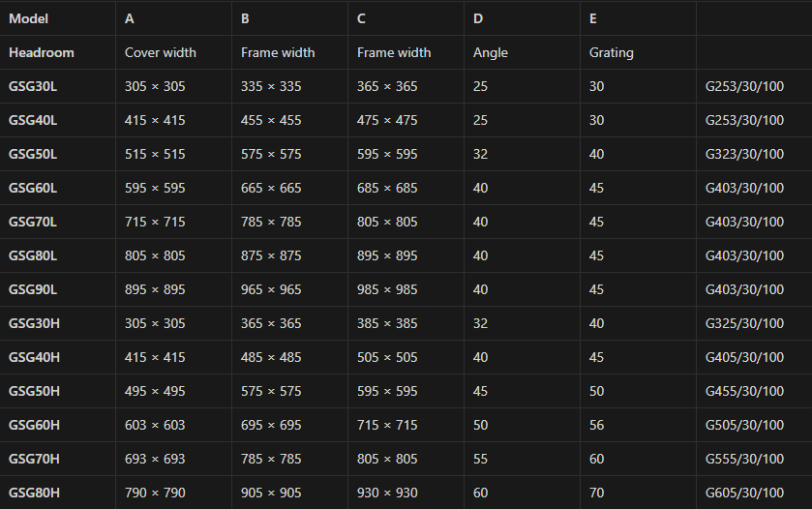Select the "693 × 693" cell
Screen dimensions: 812x509
coord(155,459)
